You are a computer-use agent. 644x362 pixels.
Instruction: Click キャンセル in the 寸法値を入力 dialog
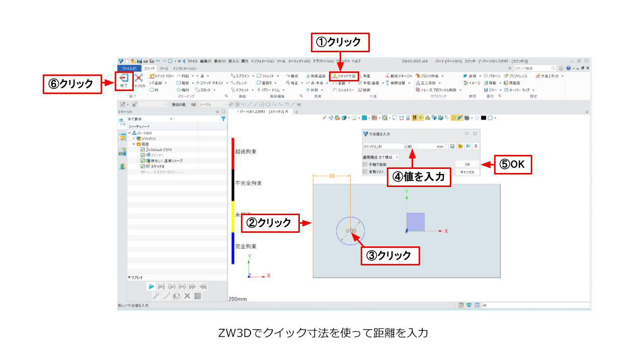tap(467, 172)
